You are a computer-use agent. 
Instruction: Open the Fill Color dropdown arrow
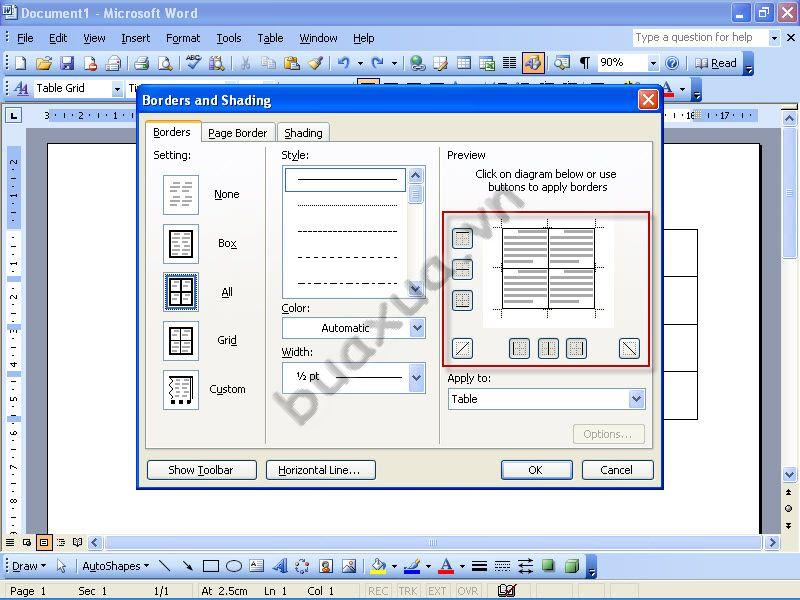point(394,566)
